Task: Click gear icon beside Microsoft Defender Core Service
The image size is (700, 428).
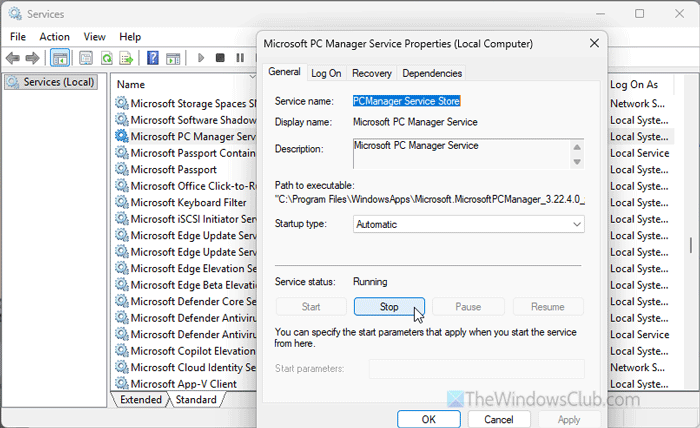Action: 121,301
